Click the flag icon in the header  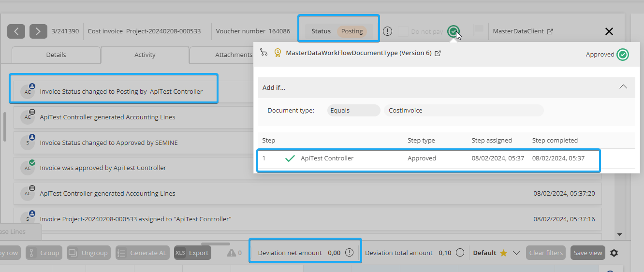pyautogui.click(x=478, y=31)
